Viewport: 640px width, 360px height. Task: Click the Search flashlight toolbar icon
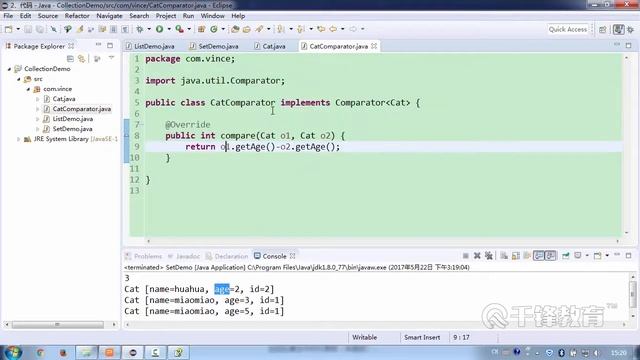pos(259,29)
